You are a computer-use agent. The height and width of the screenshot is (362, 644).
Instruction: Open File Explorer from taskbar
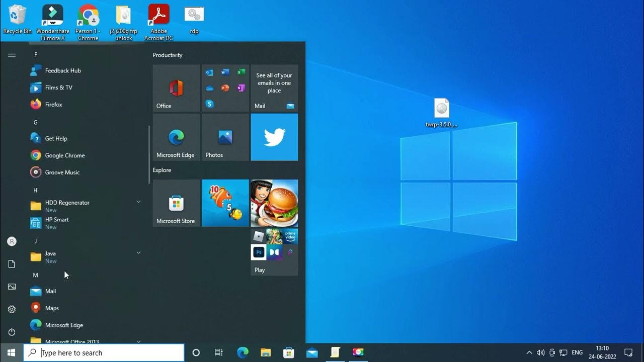266,352
